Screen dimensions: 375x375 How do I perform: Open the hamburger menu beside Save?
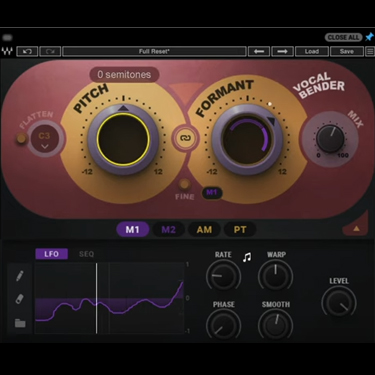pyautogui.click(x=370, y=51)
